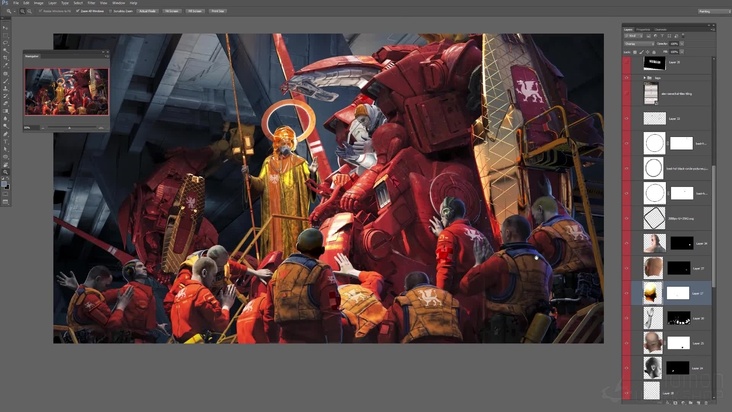Click the foreground color swatch
The height and width of the screenshot is (412, 732).
[x=4, y=184]
